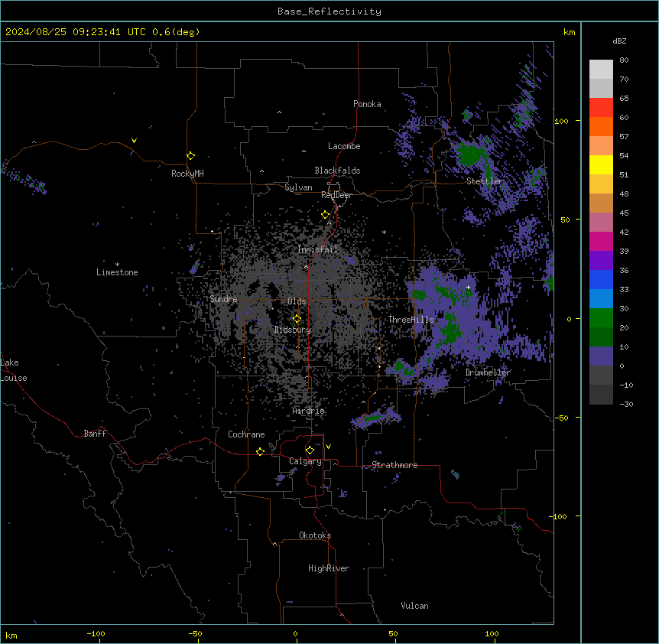The image size is (659, 644).
Task: Click the HighRiver town label
Action: (329, 568)
